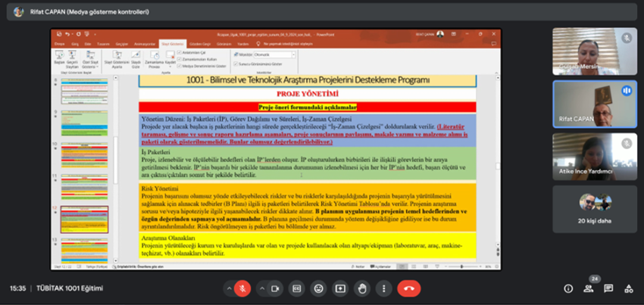
Task: Open the emoji reactions button
Action: 319,288
